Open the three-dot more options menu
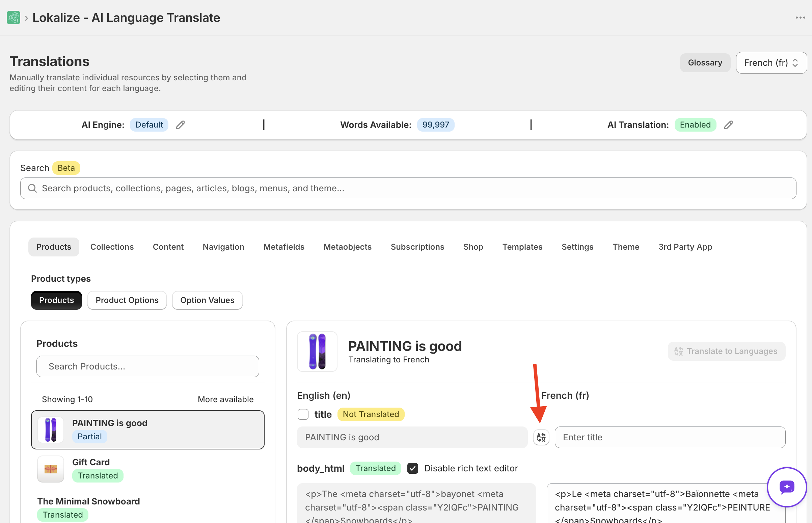The image size is (812, 523). 800,18
